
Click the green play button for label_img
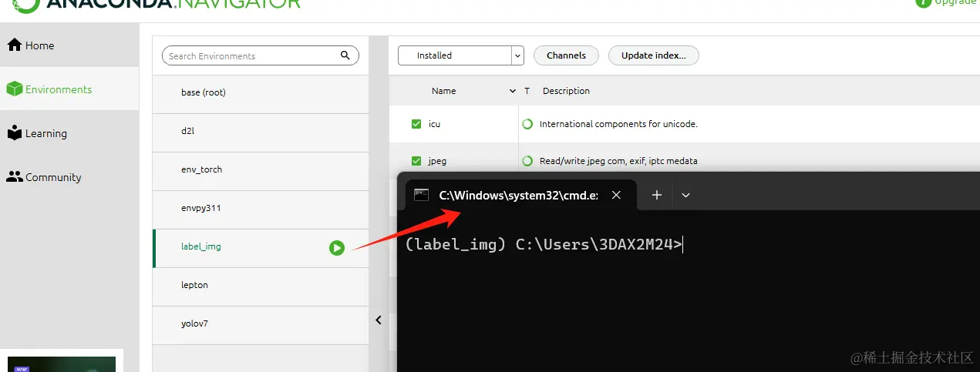tap(336, 247)
